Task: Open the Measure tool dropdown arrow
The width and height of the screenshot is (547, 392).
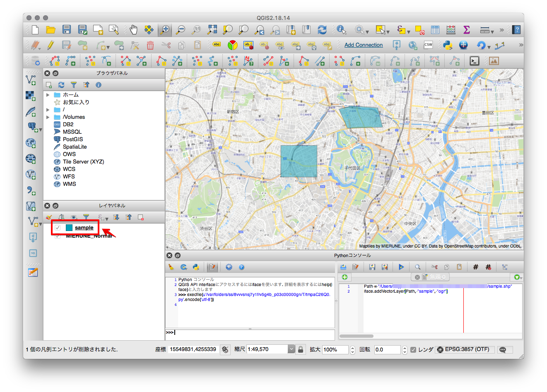Action: (492, 31)
